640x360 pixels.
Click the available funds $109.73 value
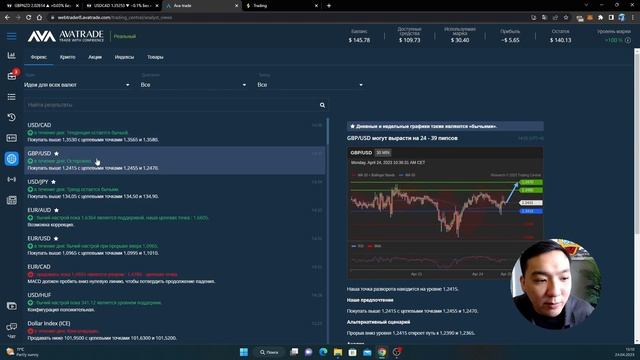pyautogui.click(x=409, y=40)
